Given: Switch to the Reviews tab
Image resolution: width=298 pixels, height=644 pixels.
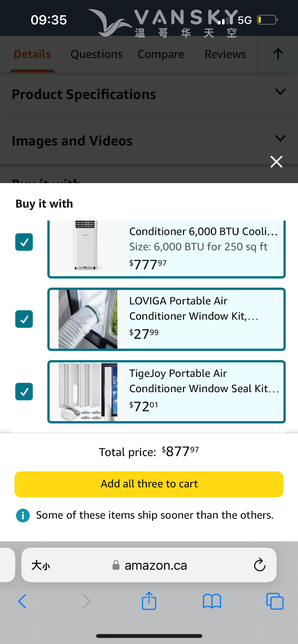Looking at the screenshot, I should [x=225, y=54].
